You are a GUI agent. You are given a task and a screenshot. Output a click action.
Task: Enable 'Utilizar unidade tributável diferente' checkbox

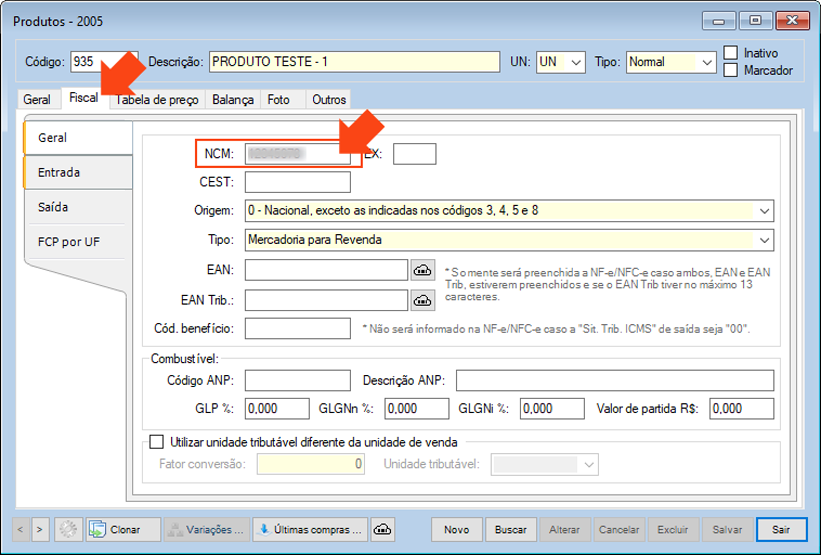point(155,441)
